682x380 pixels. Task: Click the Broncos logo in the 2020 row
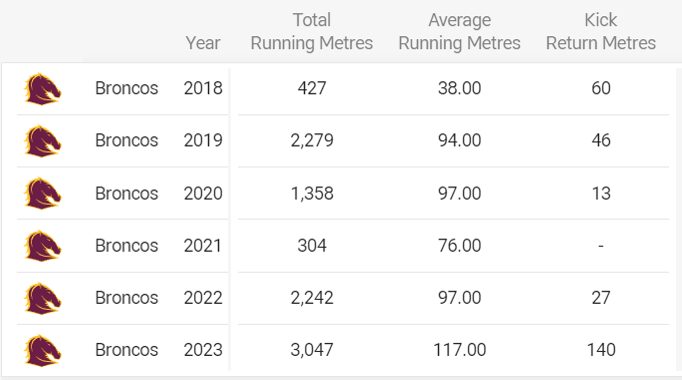click(42, 193)
